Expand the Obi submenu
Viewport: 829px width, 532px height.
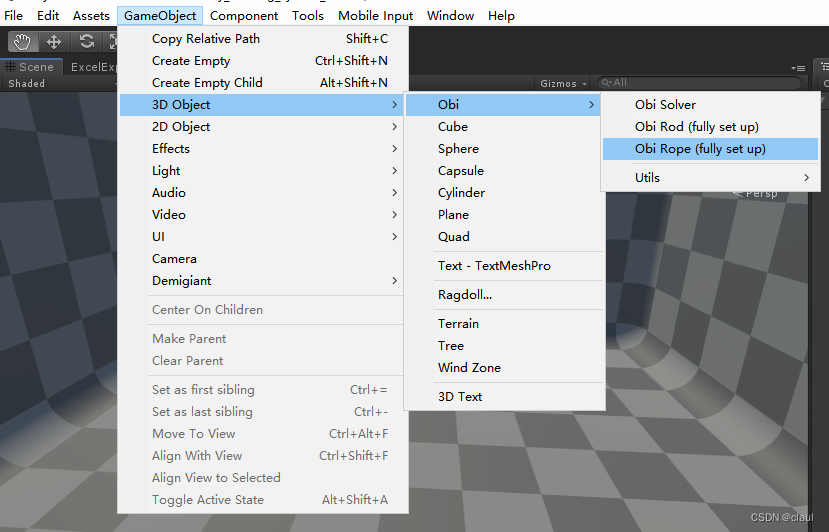(503, 105)
